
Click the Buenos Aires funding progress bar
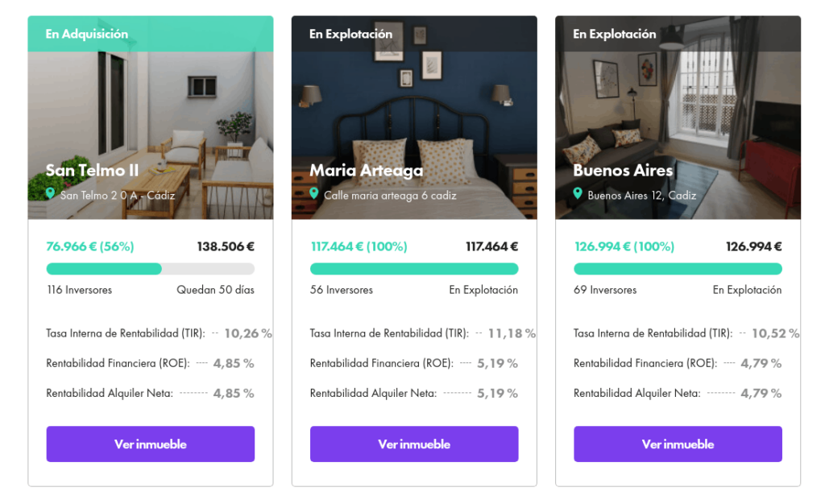coord(678,269)
